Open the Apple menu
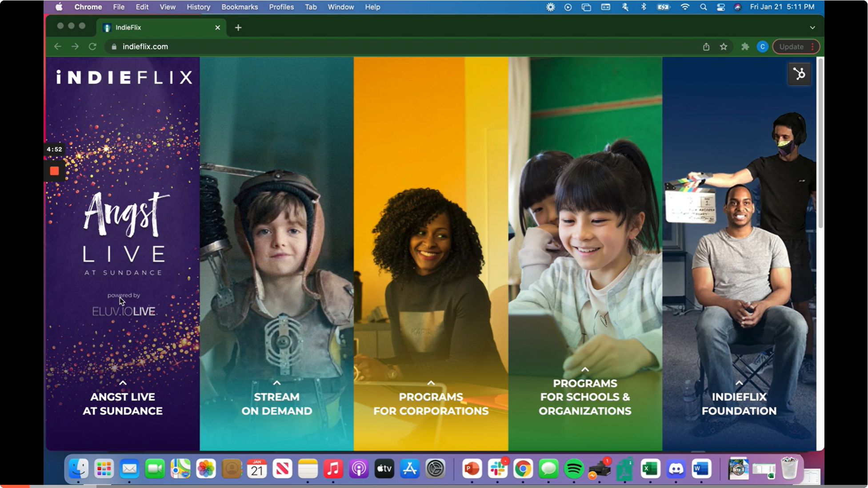This screenshot has height=488, width=868. point(59,7)
